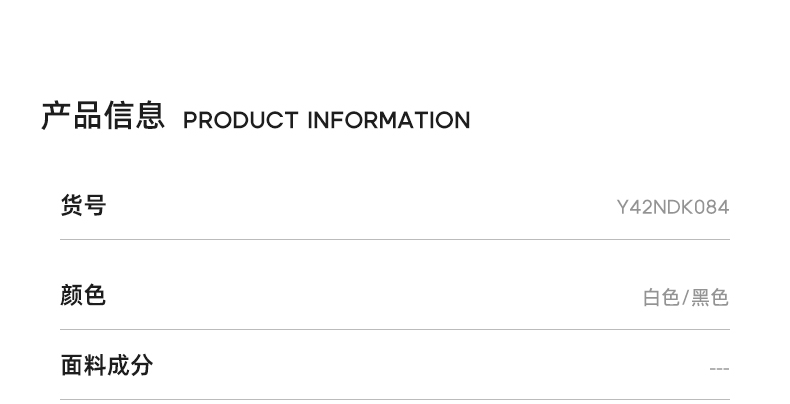Click the divider line below the 货号 row
790x404 pixels.
(395, 240)
